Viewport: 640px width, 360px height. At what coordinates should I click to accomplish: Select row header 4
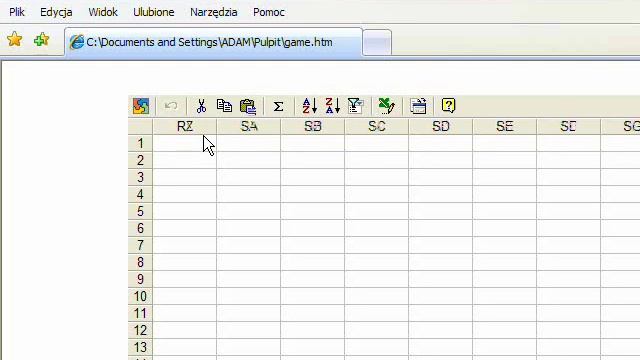pyautogui.click(x=140, y=194)
